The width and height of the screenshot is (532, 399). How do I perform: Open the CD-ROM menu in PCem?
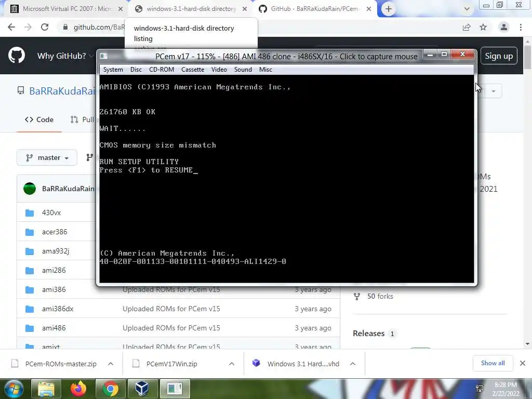[x=162, y=70]
